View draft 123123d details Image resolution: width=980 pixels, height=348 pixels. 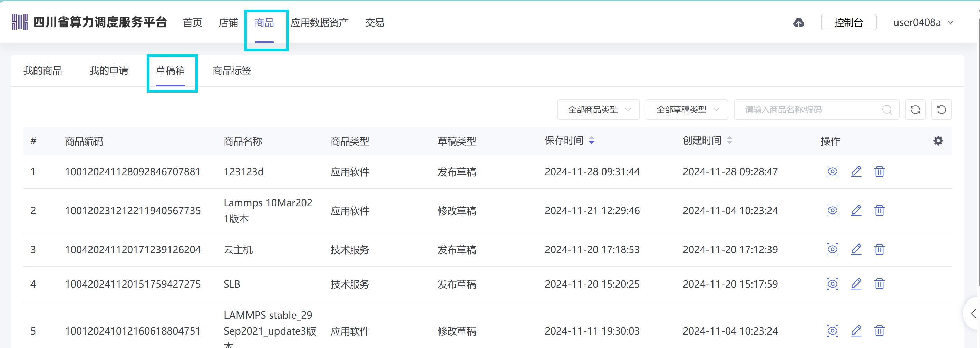coord(832,171)
